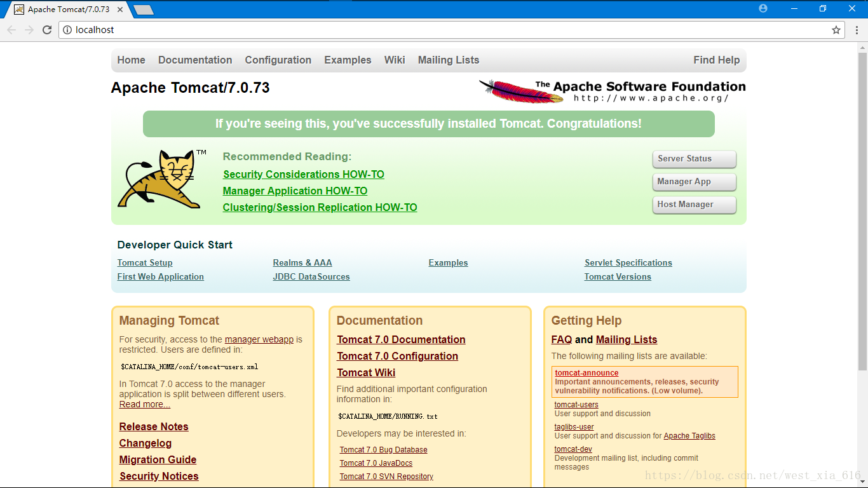Click the Manager App button
Screen dimensions: 868x488
pyautogui.click(x=694, y=182)
